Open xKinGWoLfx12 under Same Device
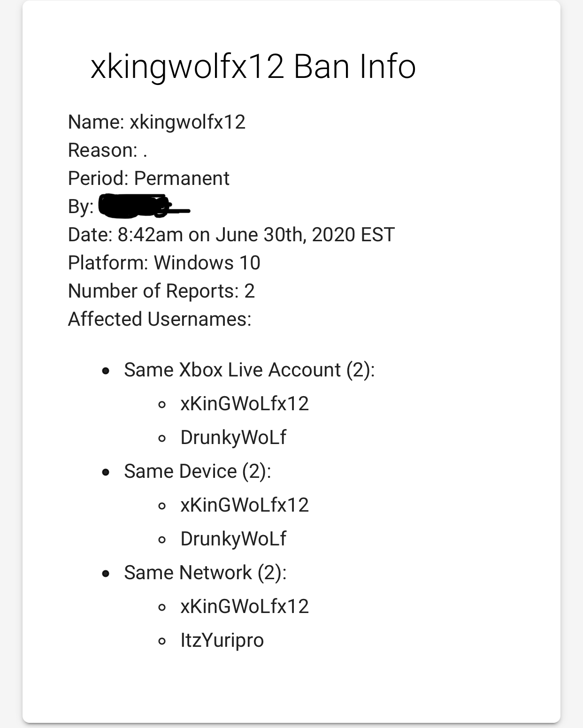Viewport: 583px width, 728px height. tap(245, 505)
